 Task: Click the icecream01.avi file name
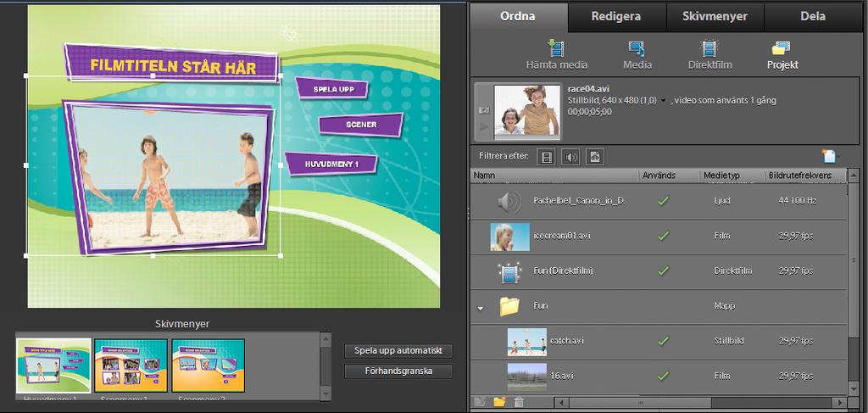click(x=561, y=236)
